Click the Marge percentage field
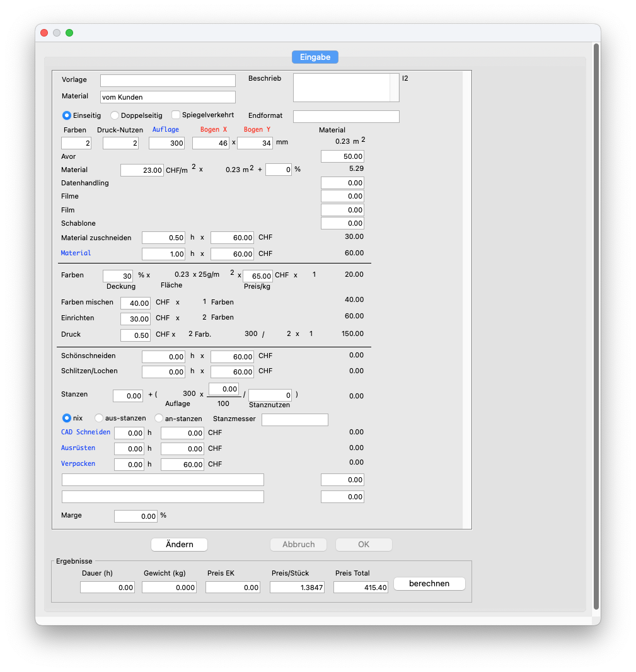The image size is (636, 672). click(x=136, y=516)
